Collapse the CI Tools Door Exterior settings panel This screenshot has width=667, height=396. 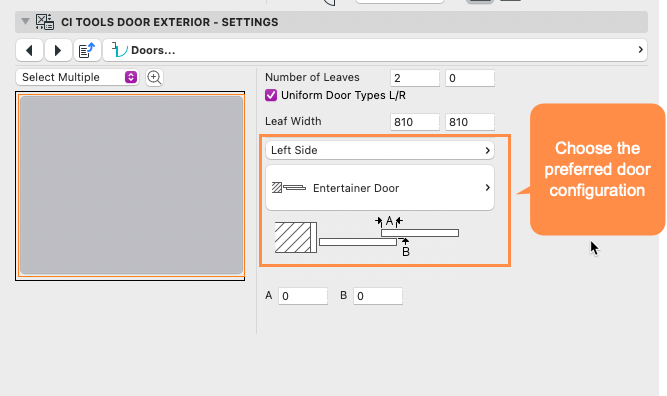coord(25,22)
